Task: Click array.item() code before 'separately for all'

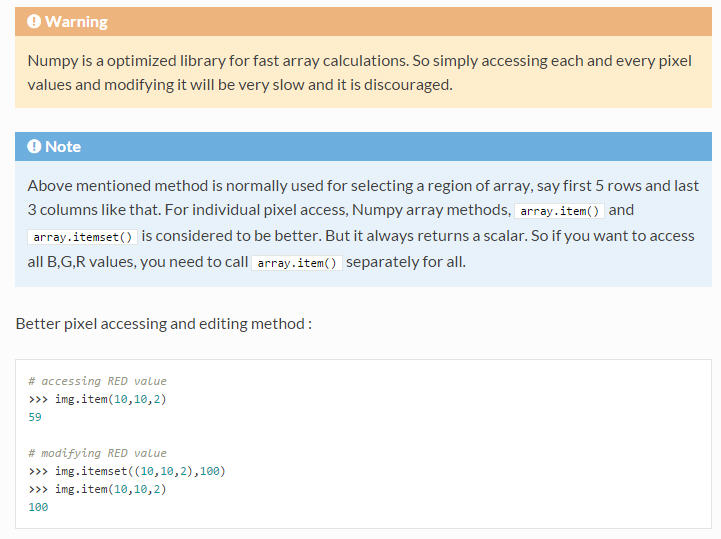Action: 297,263
